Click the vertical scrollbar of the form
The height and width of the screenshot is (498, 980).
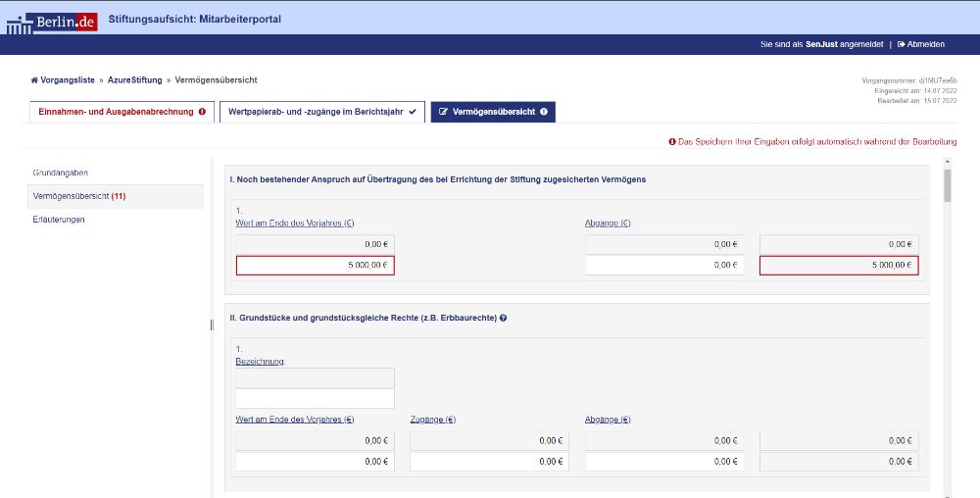947,184
